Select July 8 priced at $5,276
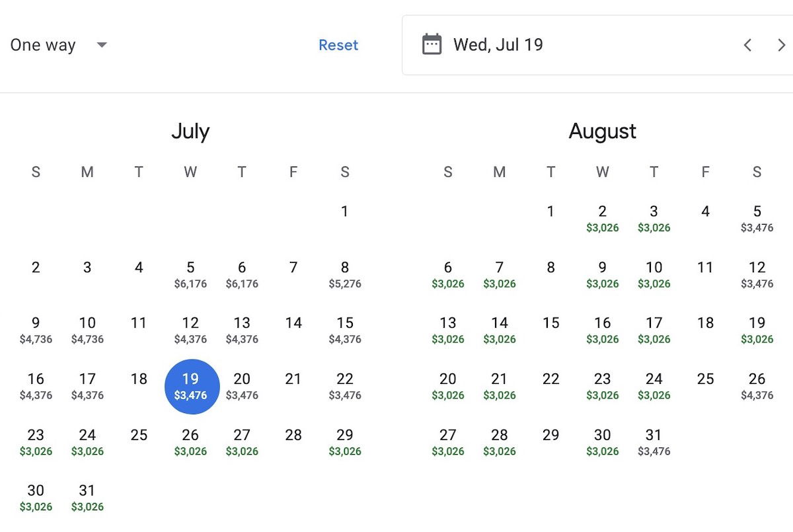This screenshot has width=793, height=532. [x=345, y=274]
